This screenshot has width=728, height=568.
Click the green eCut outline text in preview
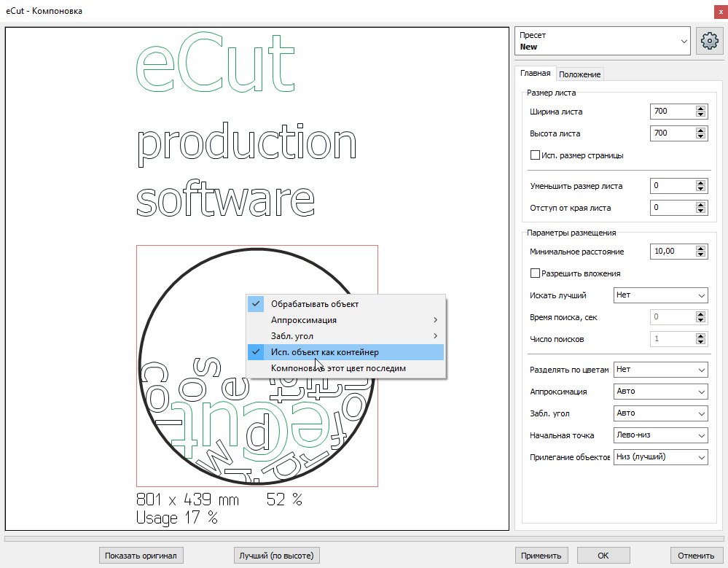[216, 62]
